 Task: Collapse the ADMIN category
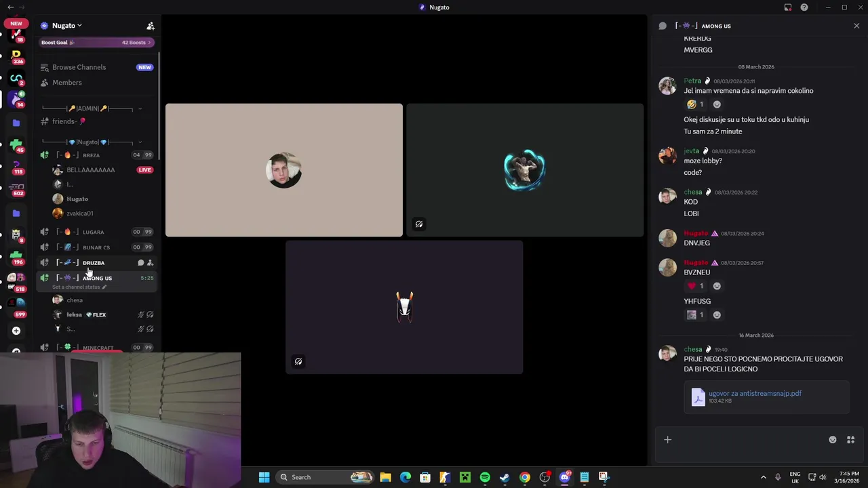tap(140, 108)
